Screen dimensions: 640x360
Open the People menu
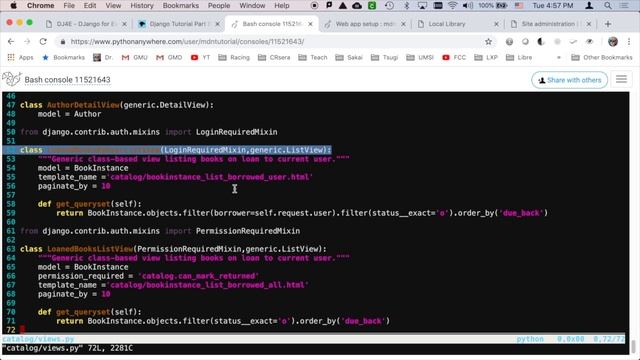click(x=219, y=6)
